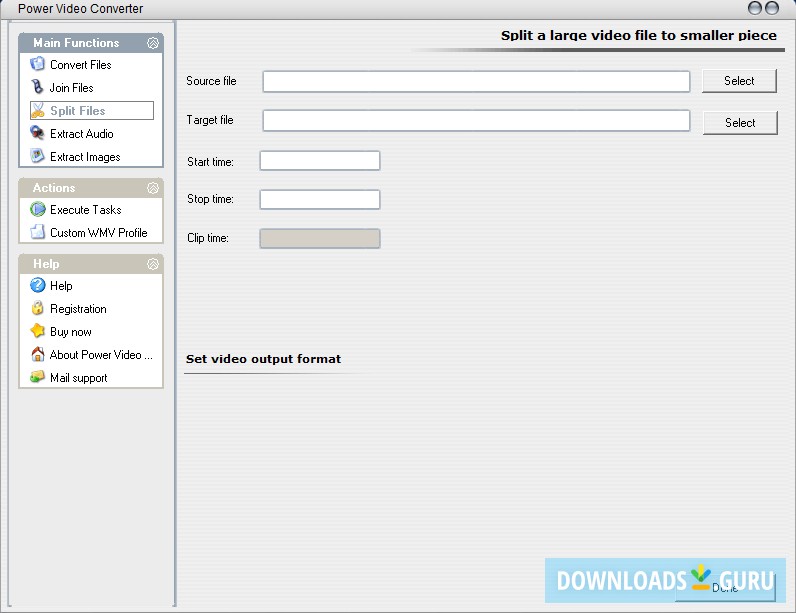Viewport: 796px width, 613px height.
Task: Choose Execute Tasks action
Action: (86, 210)
